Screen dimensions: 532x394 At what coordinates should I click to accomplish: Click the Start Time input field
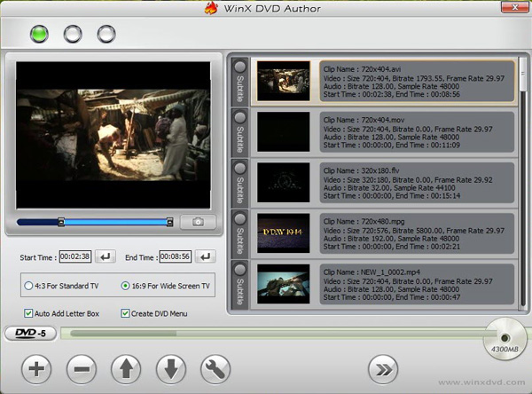[x=75, y=257]
